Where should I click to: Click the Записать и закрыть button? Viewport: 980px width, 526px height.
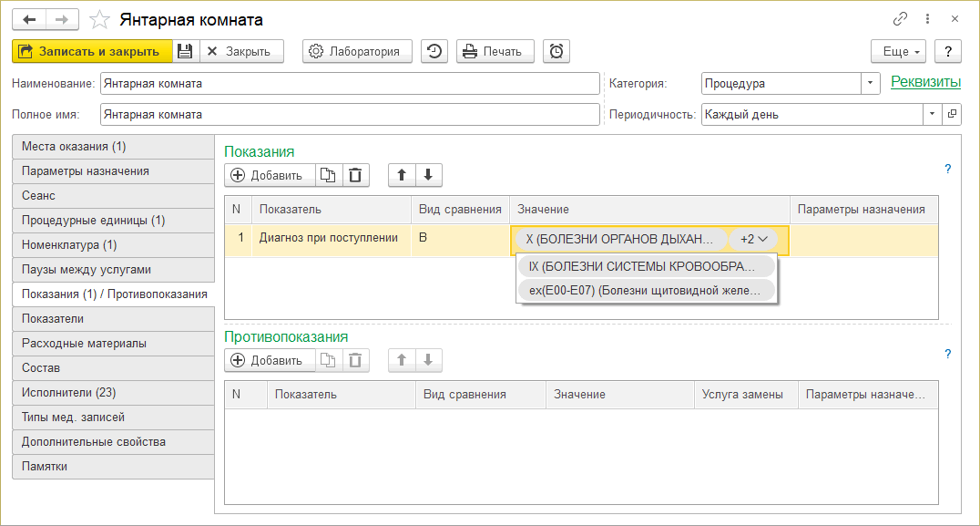click(x=91, y=51)
